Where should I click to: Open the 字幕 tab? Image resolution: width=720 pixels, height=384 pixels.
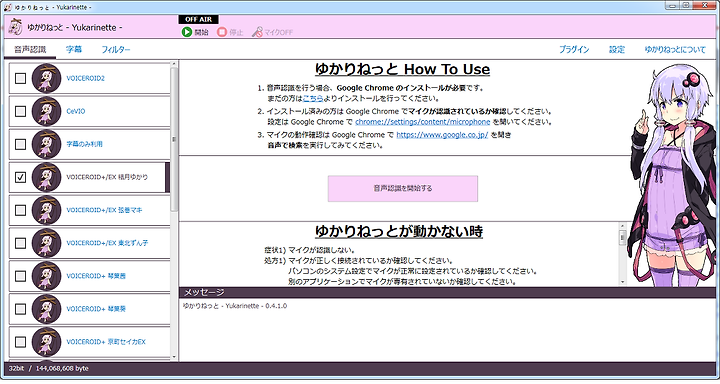[x=73, y=50]
